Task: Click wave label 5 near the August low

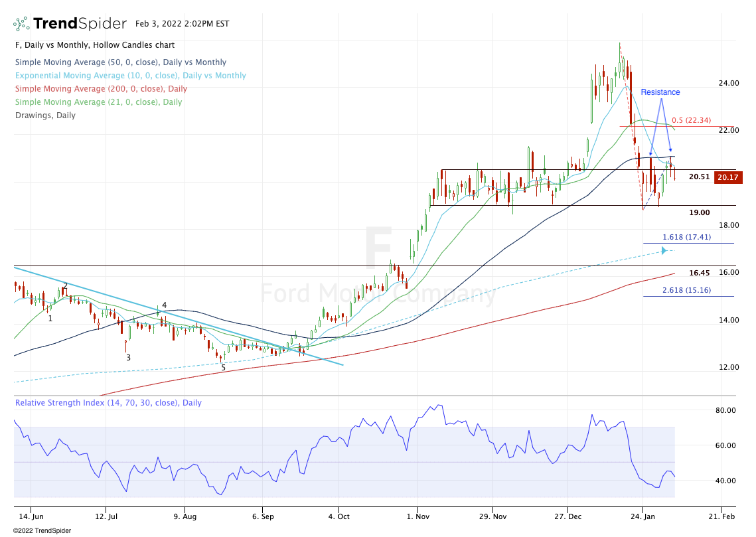Action: point(223,367)
